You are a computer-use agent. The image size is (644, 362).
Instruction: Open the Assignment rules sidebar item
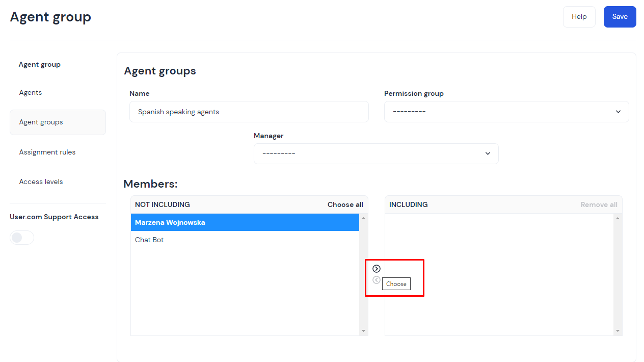coord(47,152)
